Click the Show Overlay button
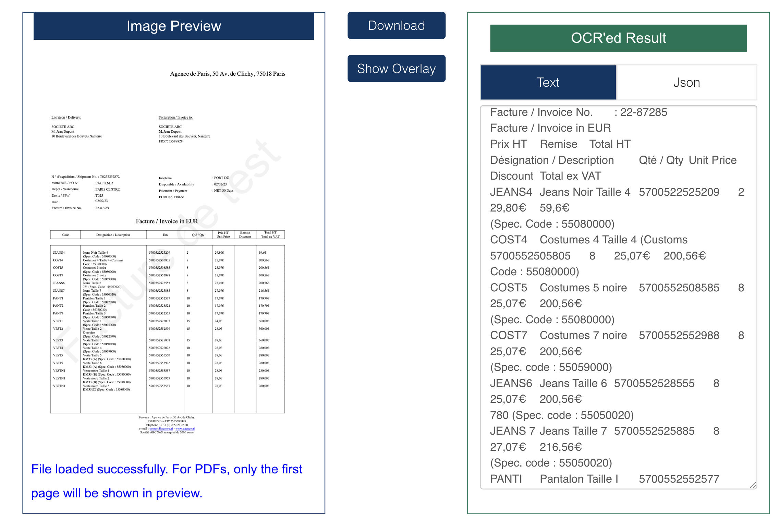The width and height of the screenshot is (780, 532). pos(396,69)
